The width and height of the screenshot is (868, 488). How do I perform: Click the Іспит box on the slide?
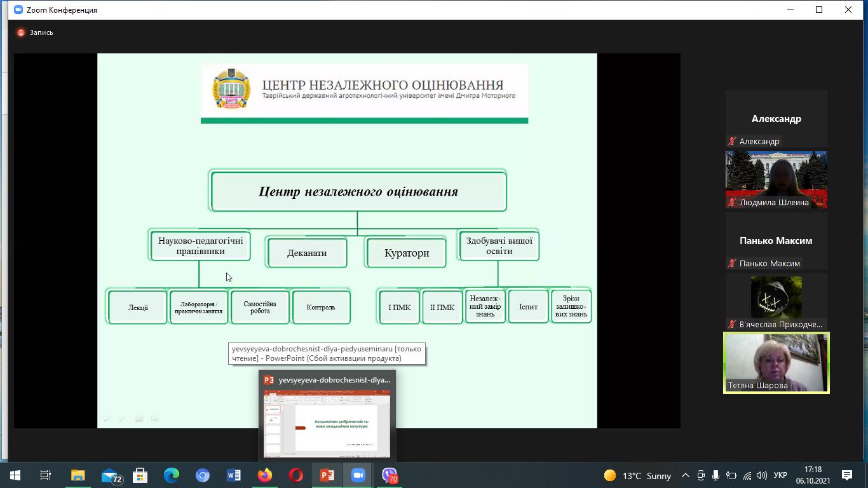[528, 307]
